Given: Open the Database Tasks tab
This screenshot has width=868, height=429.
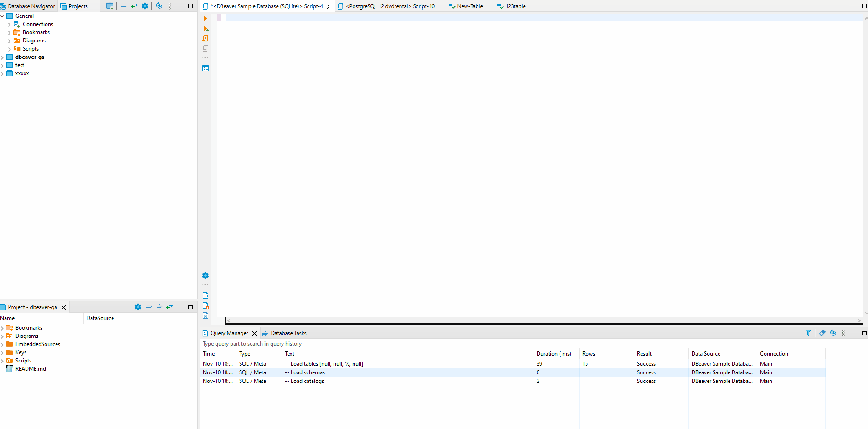Looking at the screenshot, I should point(284,333).
